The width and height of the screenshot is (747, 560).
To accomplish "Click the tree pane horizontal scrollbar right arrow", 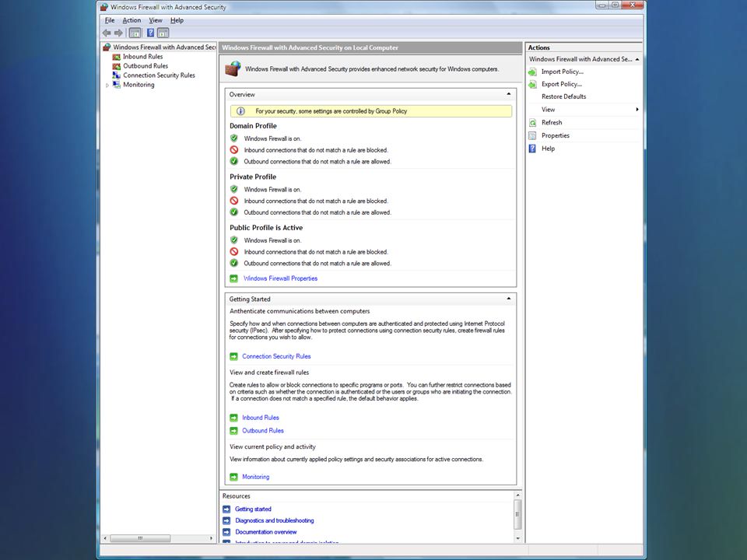I will [211, 538].
